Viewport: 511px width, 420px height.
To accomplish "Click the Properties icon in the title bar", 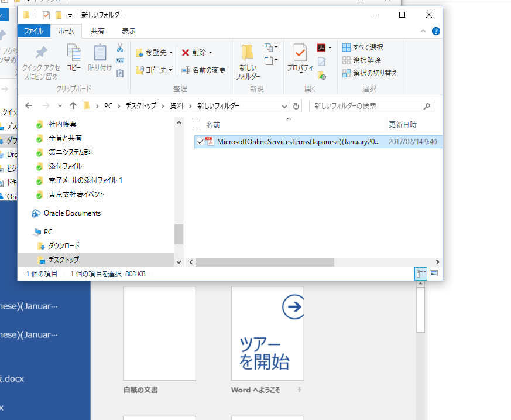I will (x=46, y=15).
